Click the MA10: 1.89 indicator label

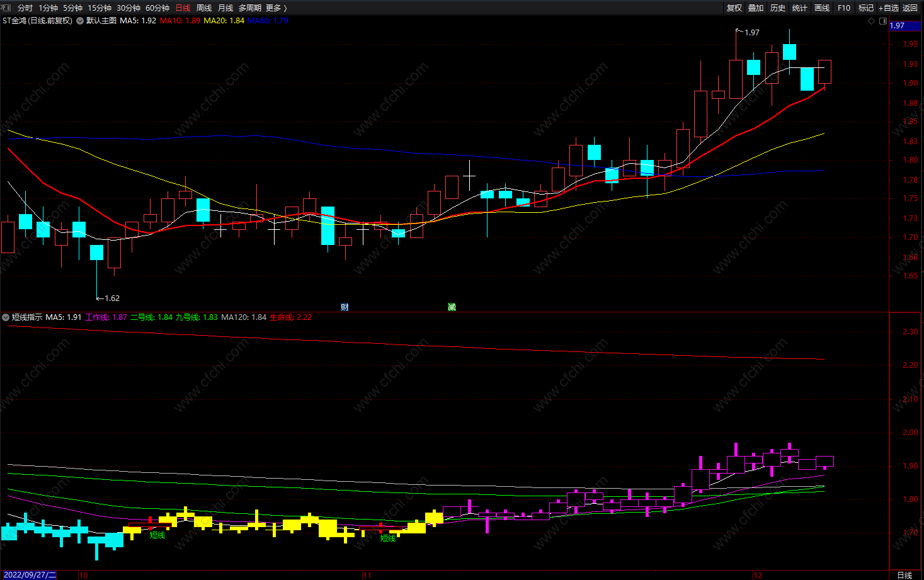pyautogui.click(x=180, y=21)
